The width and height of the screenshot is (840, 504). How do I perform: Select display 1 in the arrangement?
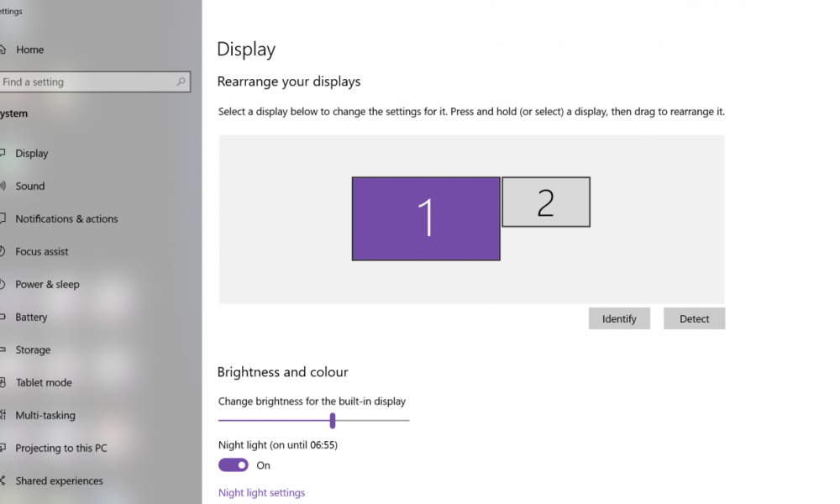tap(426, 218)
